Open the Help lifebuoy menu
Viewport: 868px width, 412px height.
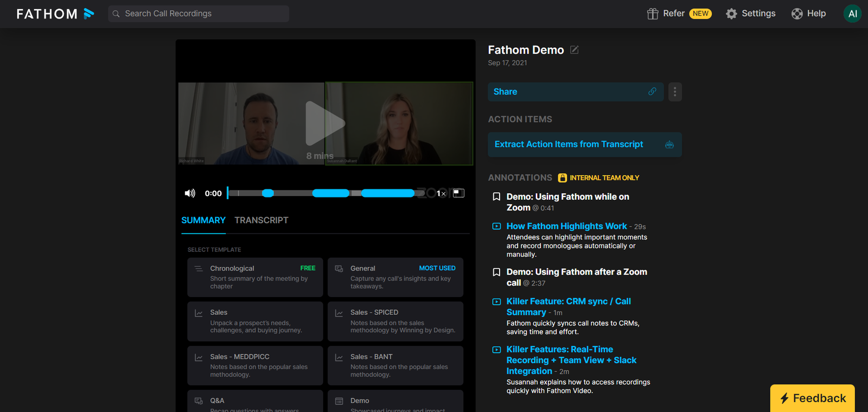coord(797,14)
